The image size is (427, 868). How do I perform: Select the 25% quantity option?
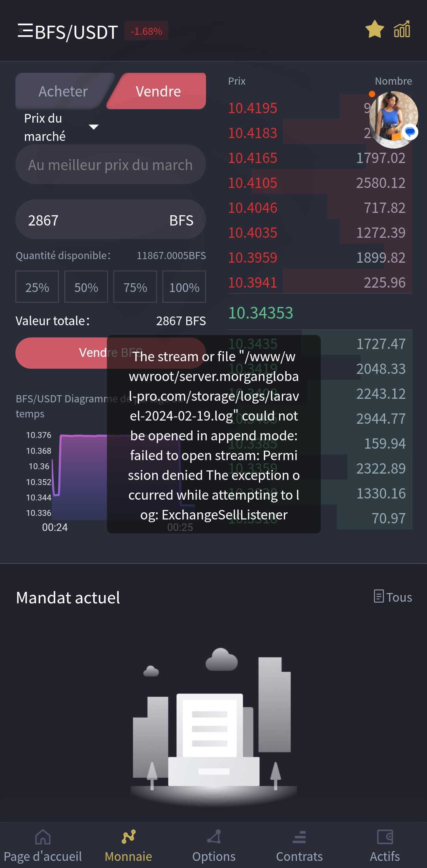point(37,287)
